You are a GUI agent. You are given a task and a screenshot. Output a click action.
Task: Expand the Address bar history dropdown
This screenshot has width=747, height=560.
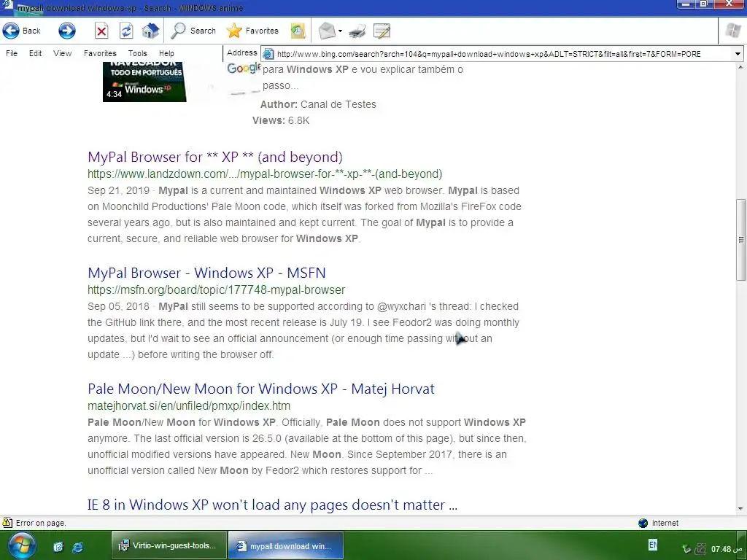click(x=738, y=54)
